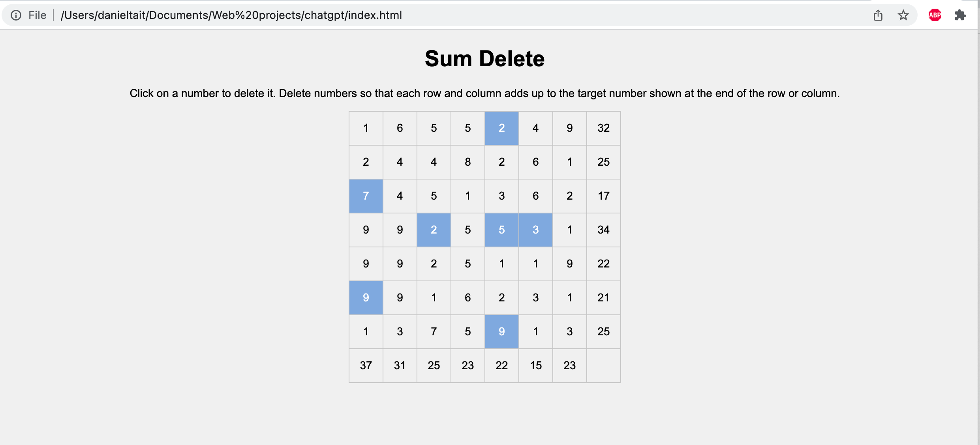The image size is (980, 445).
Task: Restore the highlighted 9 in first column, sixth row
Action: point(366,298)
